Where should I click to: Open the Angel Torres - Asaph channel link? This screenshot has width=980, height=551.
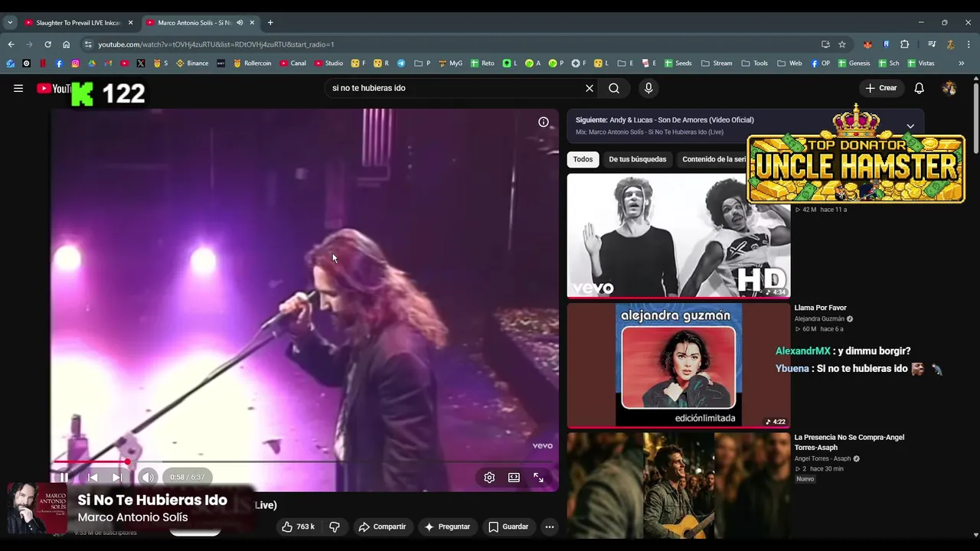click(823, 458)
